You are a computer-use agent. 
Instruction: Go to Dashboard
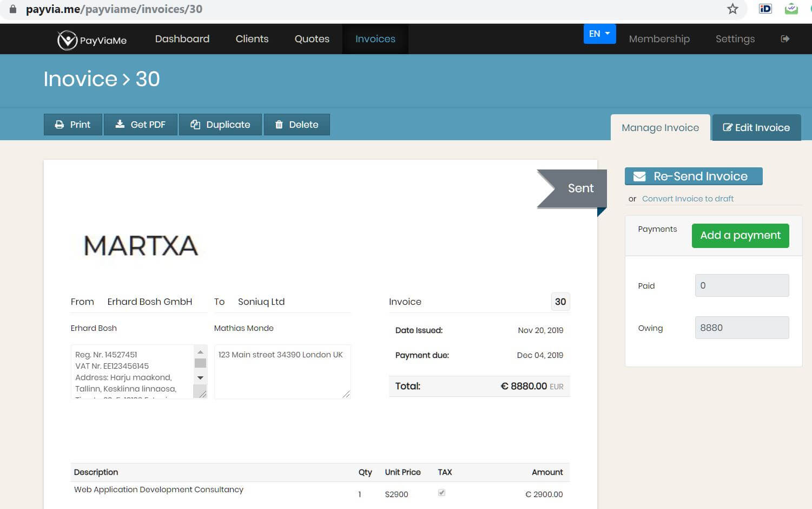click(x=182, y=39)
